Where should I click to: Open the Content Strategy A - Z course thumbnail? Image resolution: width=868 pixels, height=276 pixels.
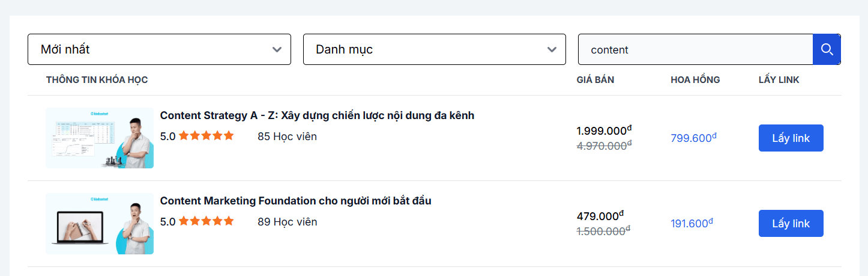[100, 138]
